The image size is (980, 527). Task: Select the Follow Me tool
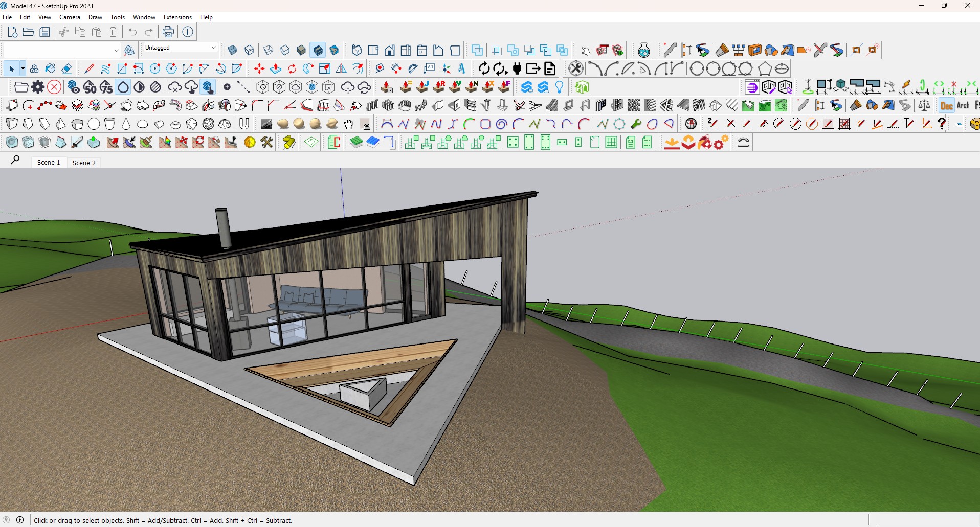click(308, 68)
